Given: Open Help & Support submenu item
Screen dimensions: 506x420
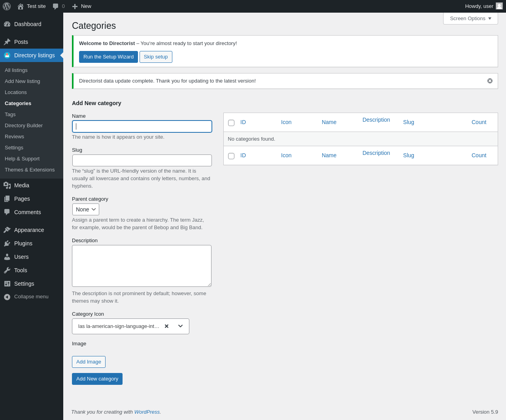Looking at the screenshot, I should 22,159.
